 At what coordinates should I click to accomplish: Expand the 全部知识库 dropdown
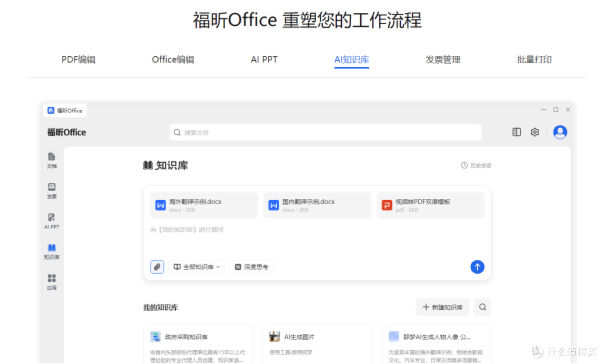pos(197,267)
